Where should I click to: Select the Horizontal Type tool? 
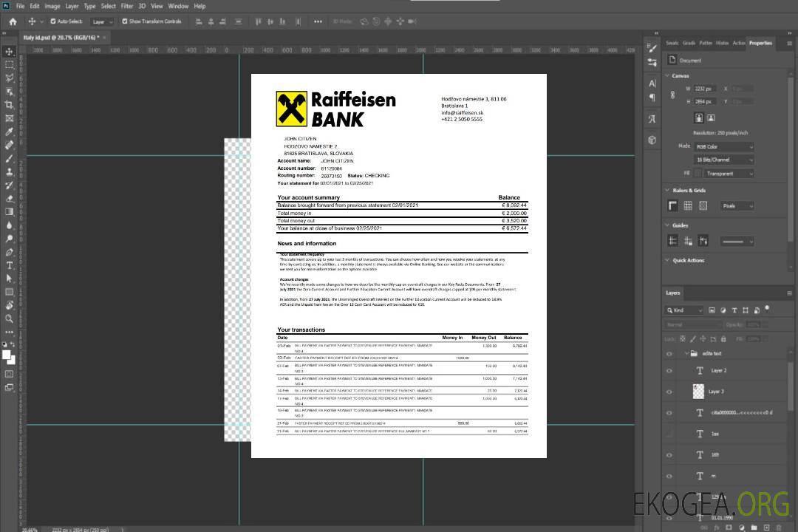click(9, 265)
